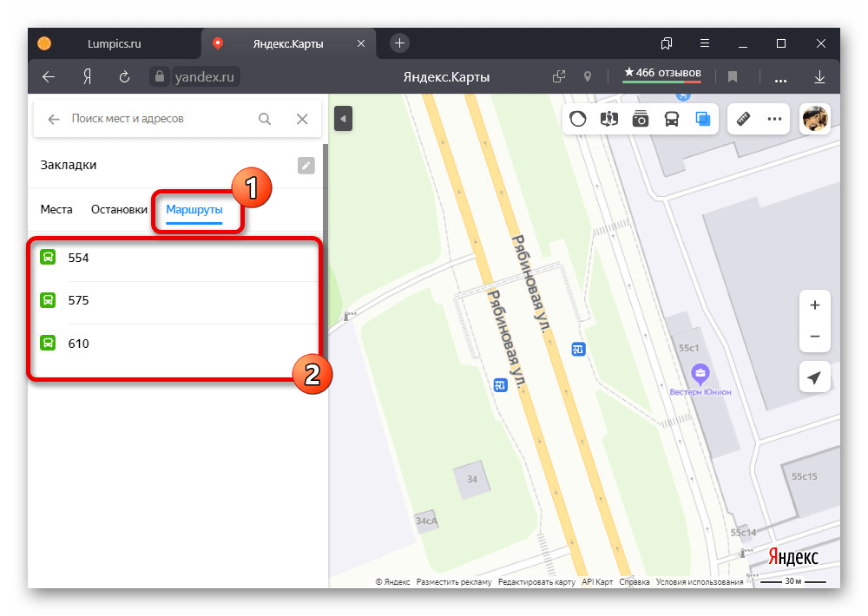Collapse the side panel with arrow button
The width and height of the screenshot is (868, 616).
(343, 119)
